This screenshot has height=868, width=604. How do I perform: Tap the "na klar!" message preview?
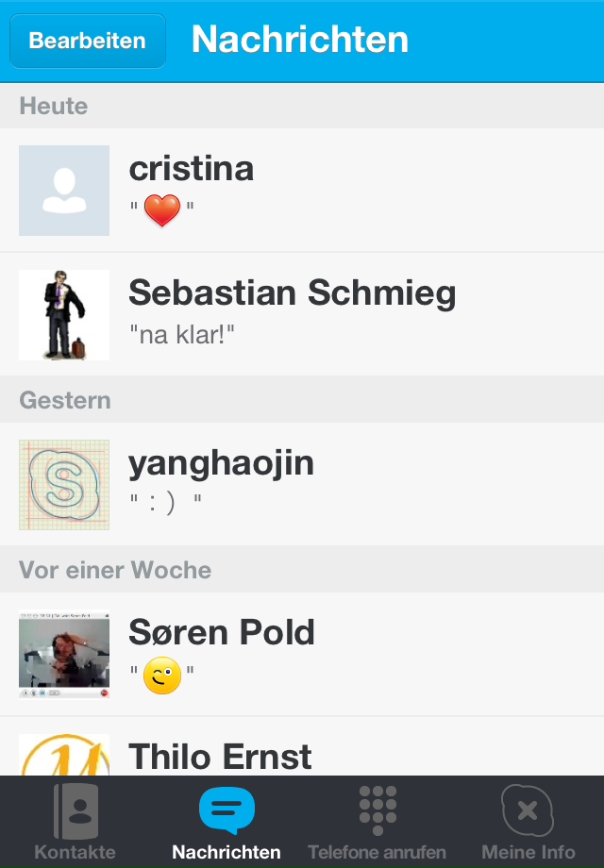coord(182,334)
